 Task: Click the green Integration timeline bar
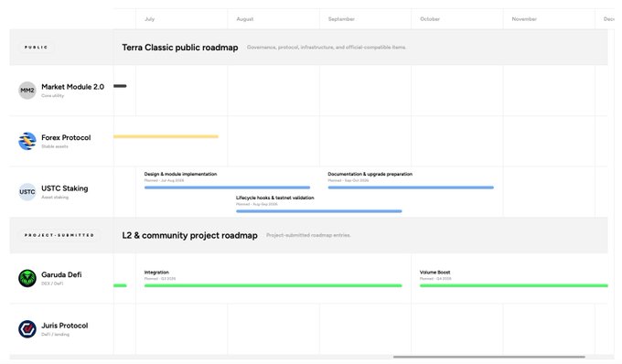tap(273, 285)
